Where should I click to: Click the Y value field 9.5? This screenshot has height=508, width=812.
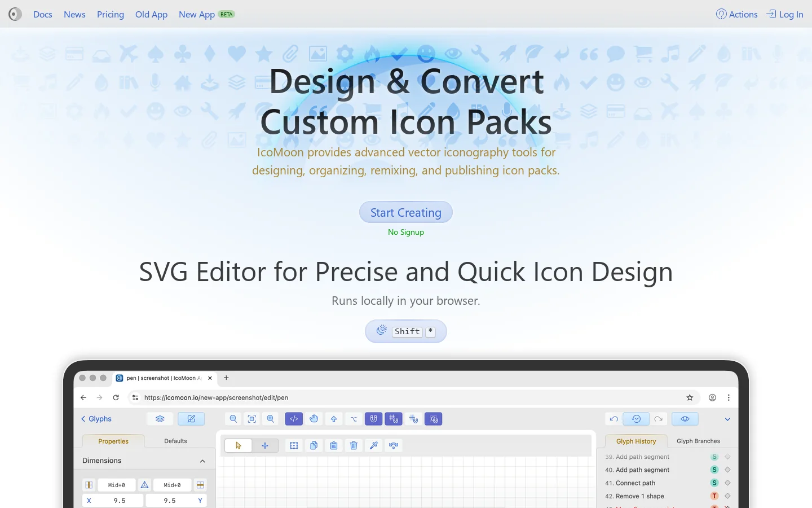(170, 501)
